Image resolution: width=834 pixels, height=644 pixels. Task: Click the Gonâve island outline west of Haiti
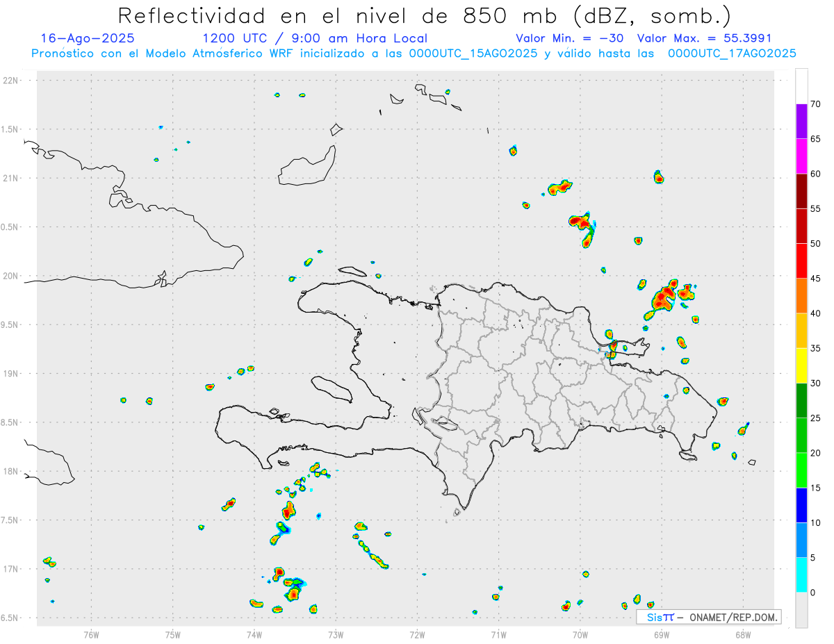click(x=331, y=388)
